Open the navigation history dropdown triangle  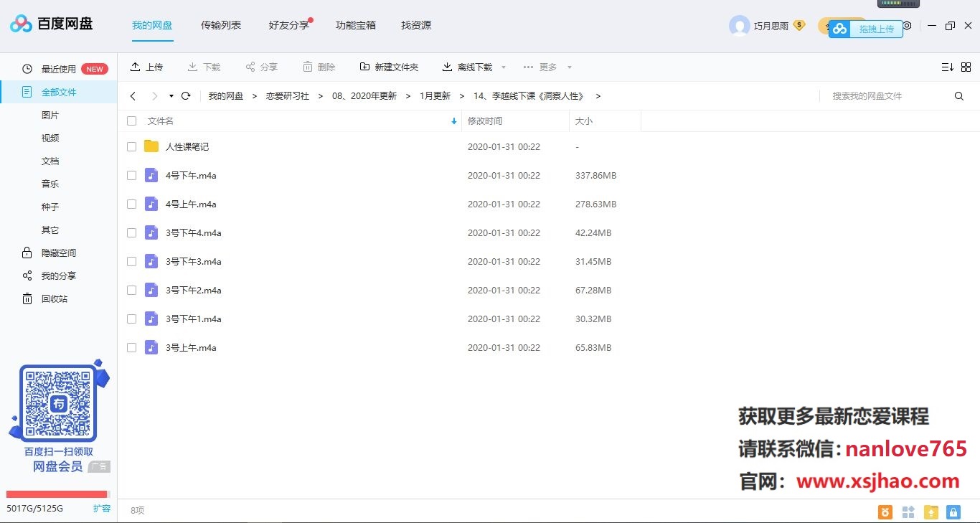pos(171,96)
